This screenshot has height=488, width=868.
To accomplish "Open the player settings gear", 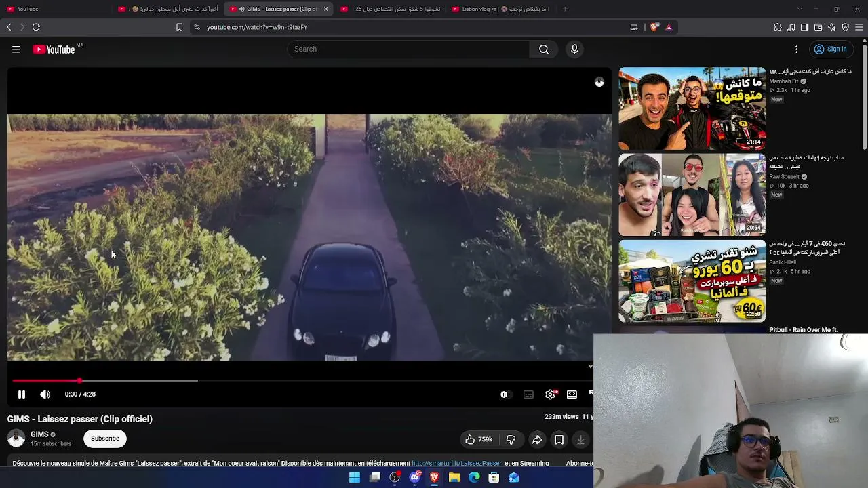I will pos(550,394).
